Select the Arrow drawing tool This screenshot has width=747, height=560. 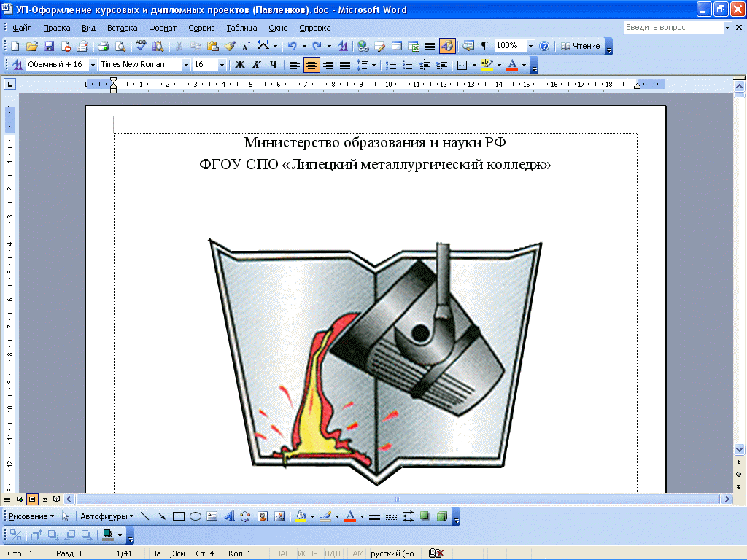161,516
